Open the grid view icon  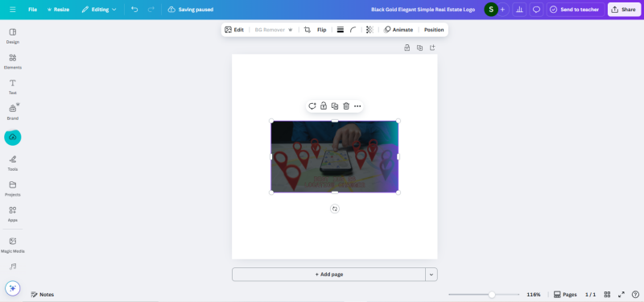pos(607,295)
